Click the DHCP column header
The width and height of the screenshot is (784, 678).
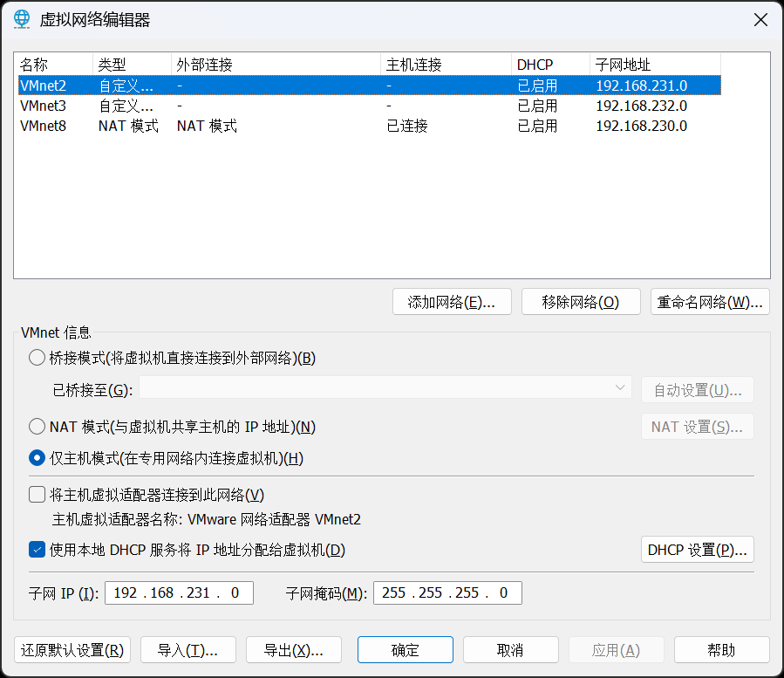tap(549, 65)
